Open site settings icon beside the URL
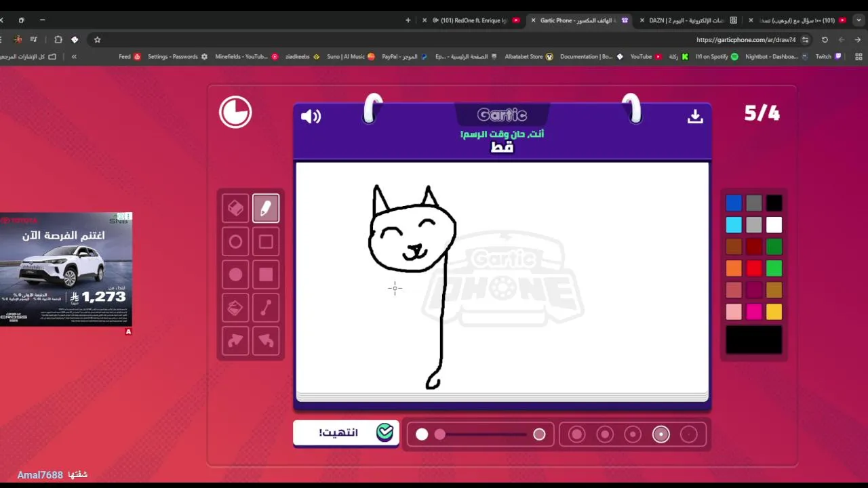Viewport: 868px width, 488px height. [805, 39]
